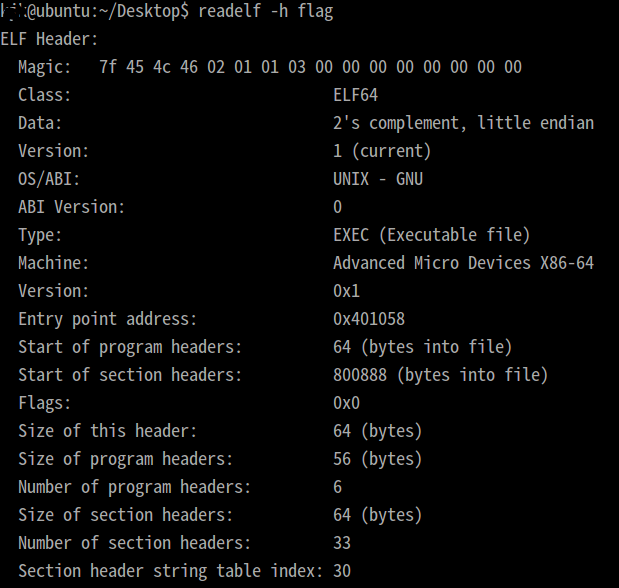The image size is (619, 588).
Task: Click the 56 (bytes) program header size
Action: point(378,459)
